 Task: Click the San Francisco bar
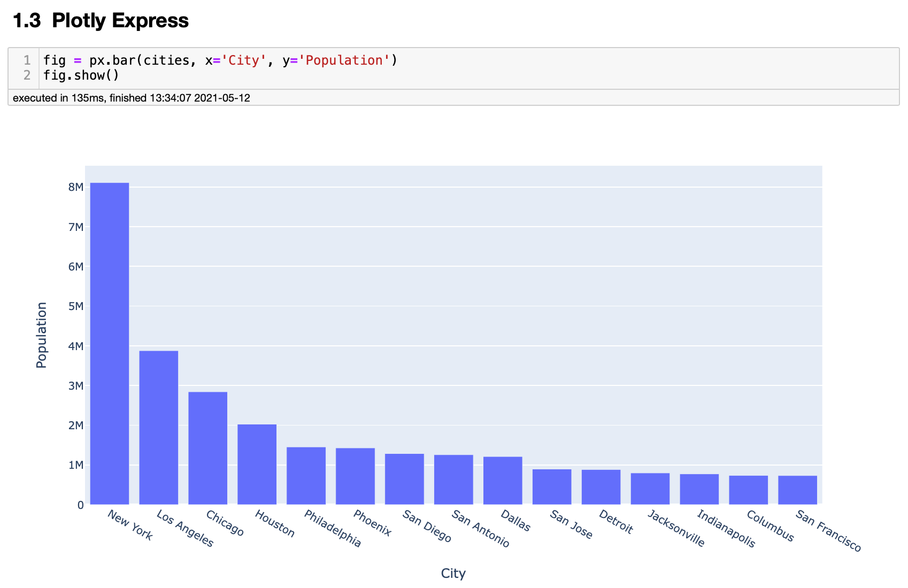click(x=798, y=490)
